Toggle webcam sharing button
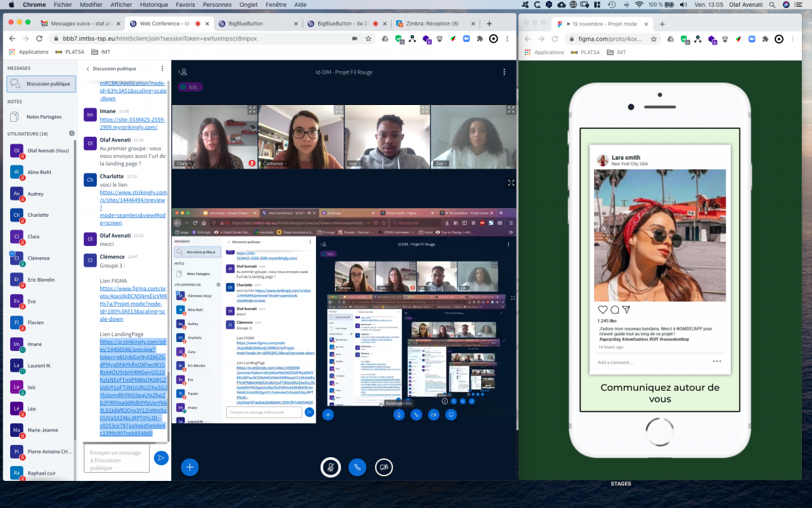This screenshot has width=812, height=508. (384, 467)
